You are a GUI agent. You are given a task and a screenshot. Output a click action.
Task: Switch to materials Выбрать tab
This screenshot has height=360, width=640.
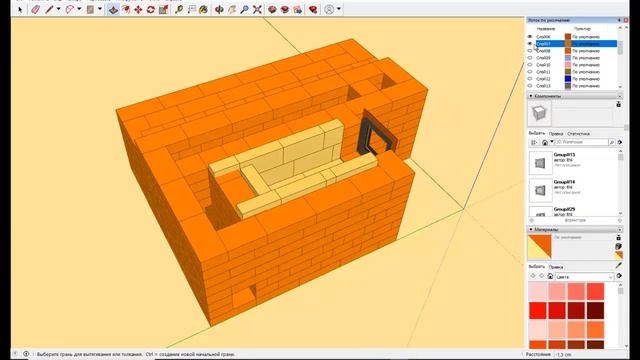pos(537,267)
